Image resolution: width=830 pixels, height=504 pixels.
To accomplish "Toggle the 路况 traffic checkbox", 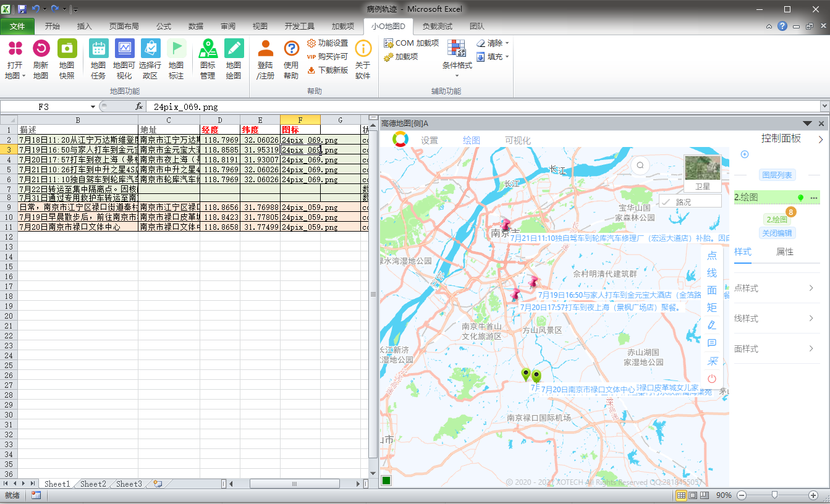I will (666, 201).
